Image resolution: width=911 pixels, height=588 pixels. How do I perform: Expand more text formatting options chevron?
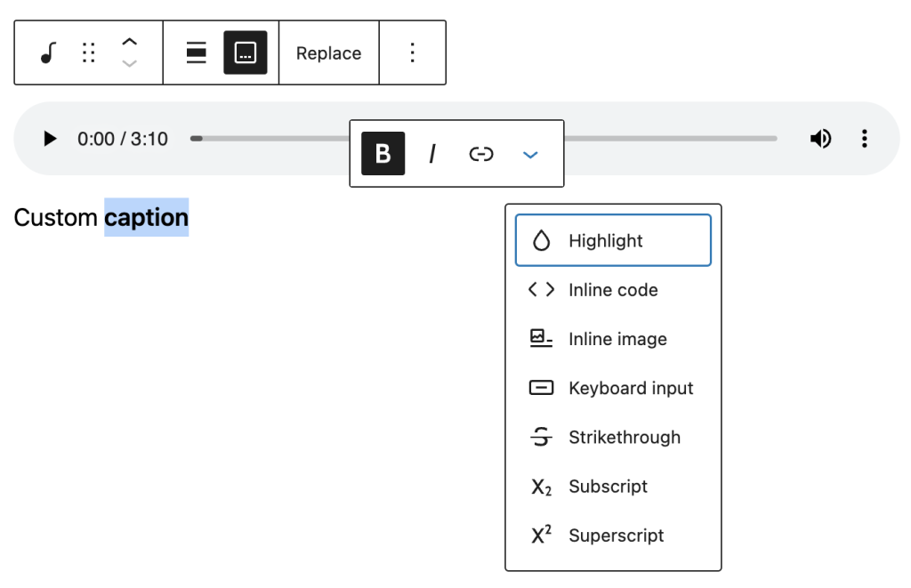pyautogui.click(x=530, y=154)
